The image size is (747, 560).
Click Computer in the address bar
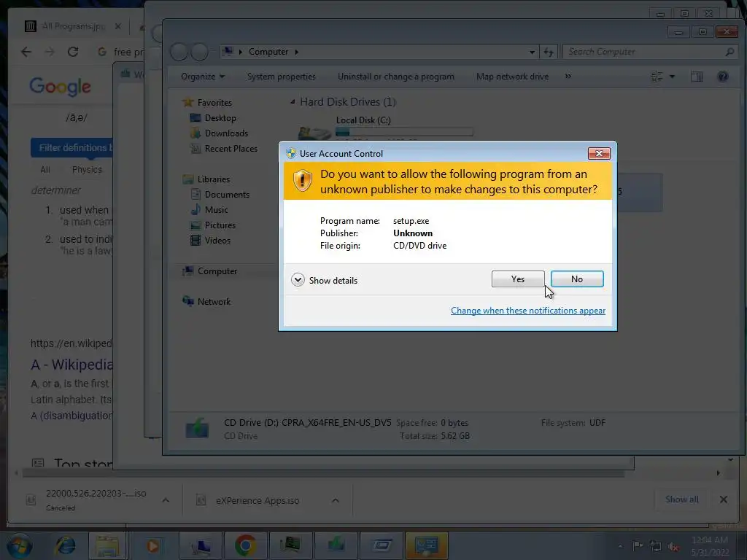268,52
